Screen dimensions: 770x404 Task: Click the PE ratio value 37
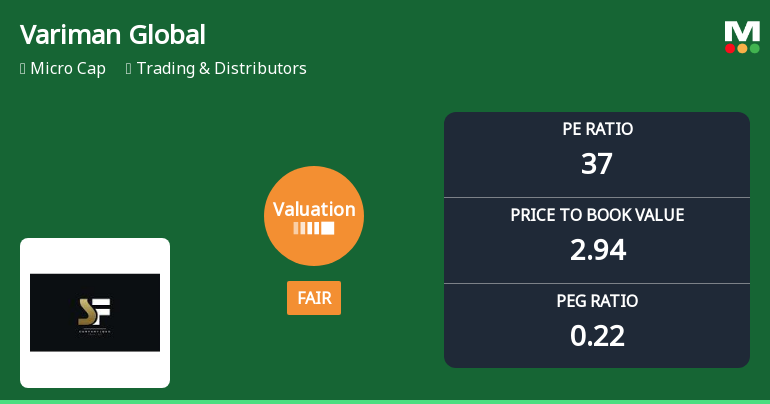tap(597, 163)
